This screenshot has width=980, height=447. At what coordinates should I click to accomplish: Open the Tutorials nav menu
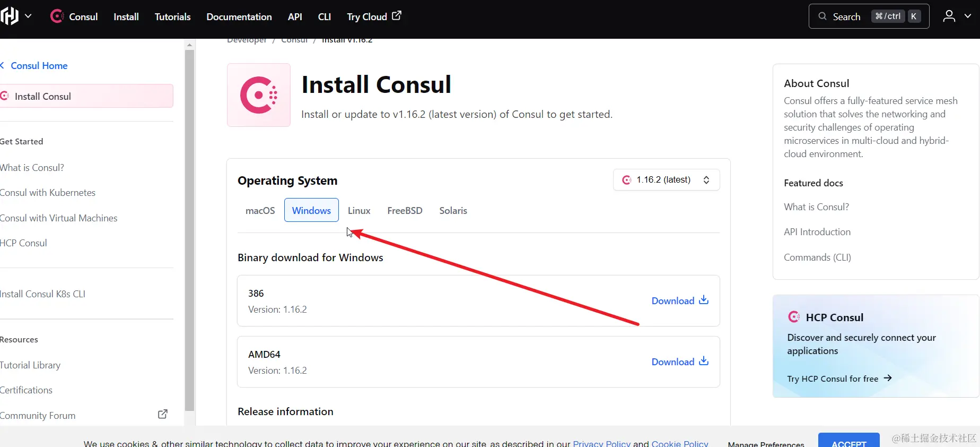click(x=172, y=16)
